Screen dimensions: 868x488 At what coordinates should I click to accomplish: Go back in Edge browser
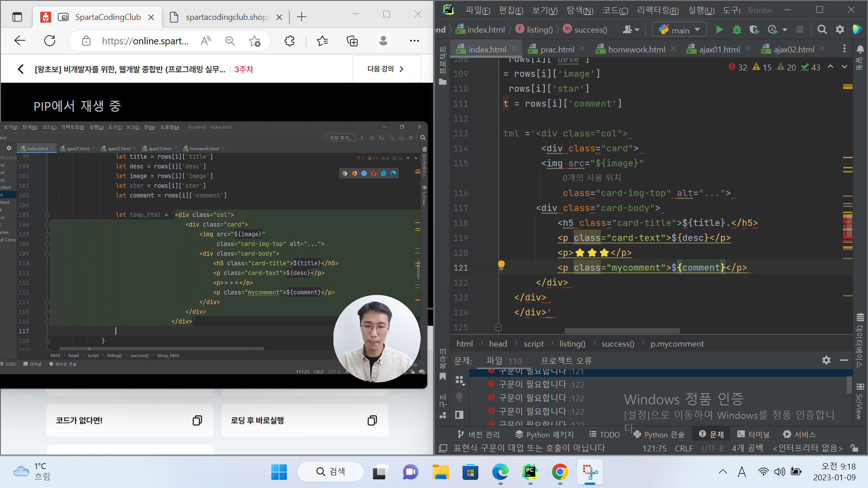pos(20,41)
